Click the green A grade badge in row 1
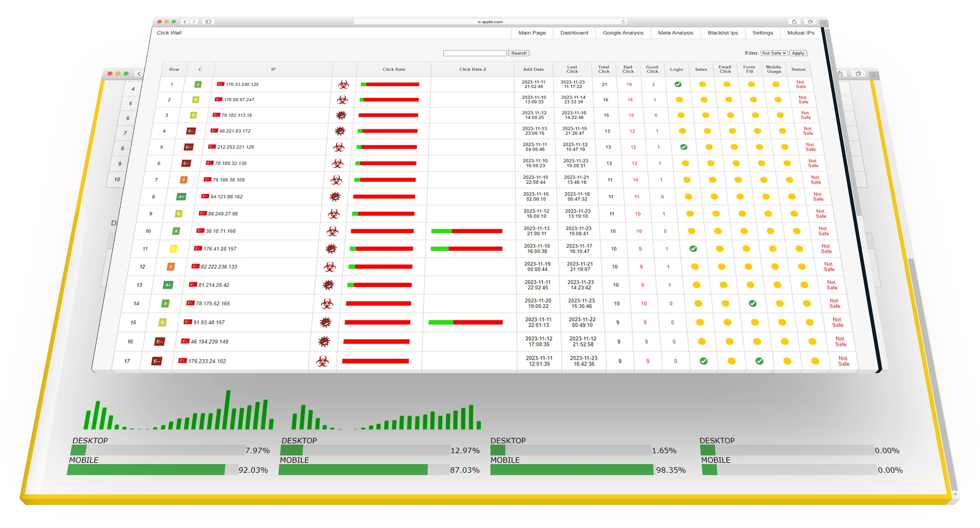This screenshot has height=528, width=980. 198,84
